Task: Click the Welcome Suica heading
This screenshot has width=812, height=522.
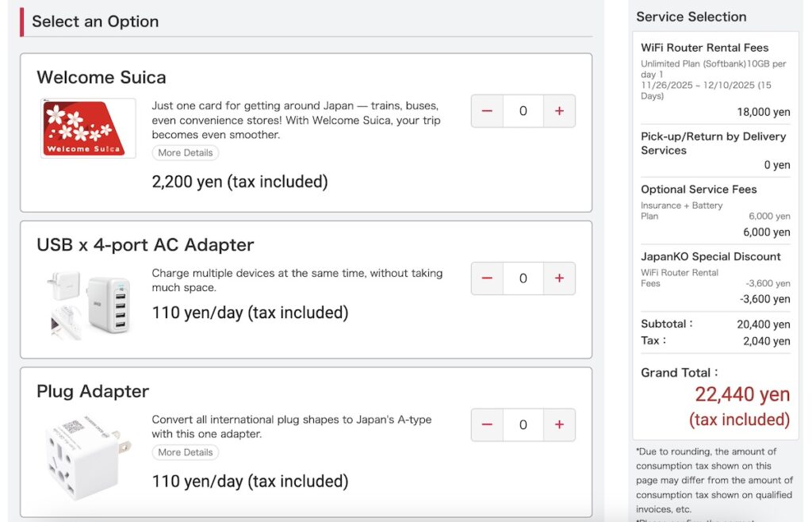Action: [101, 78]
